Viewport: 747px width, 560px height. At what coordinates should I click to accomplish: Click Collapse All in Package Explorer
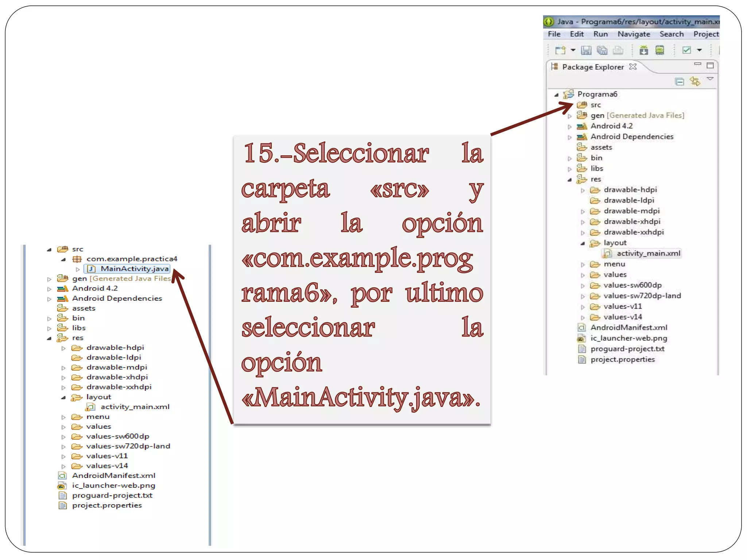point(679,82)
